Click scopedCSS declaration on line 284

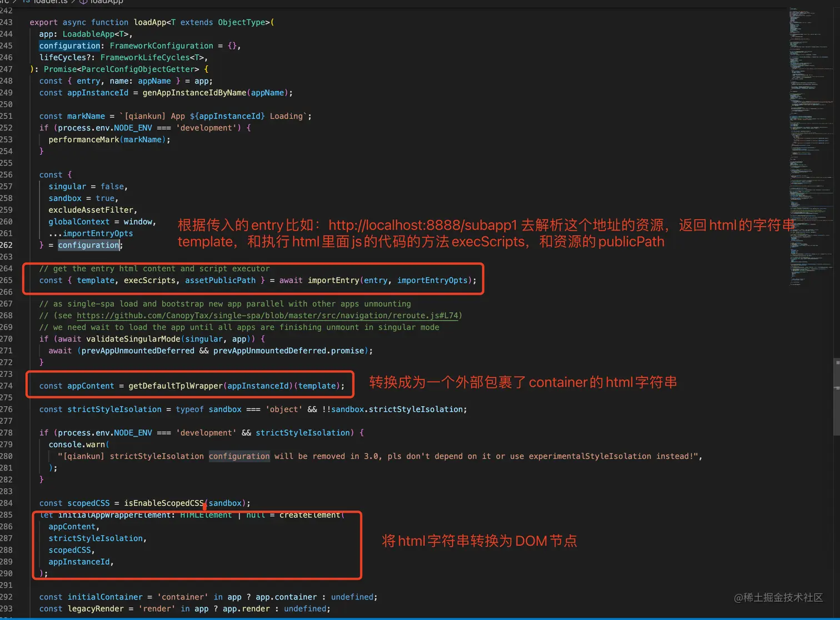pos(88,503)
